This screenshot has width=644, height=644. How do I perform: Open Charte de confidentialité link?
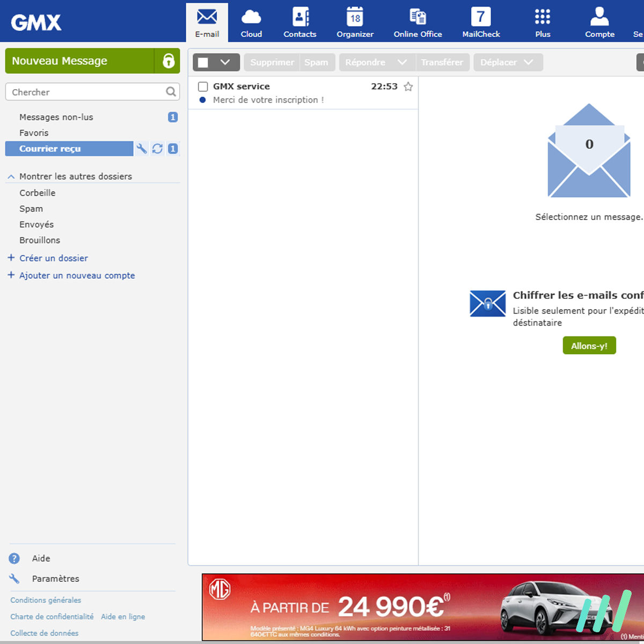52,617
